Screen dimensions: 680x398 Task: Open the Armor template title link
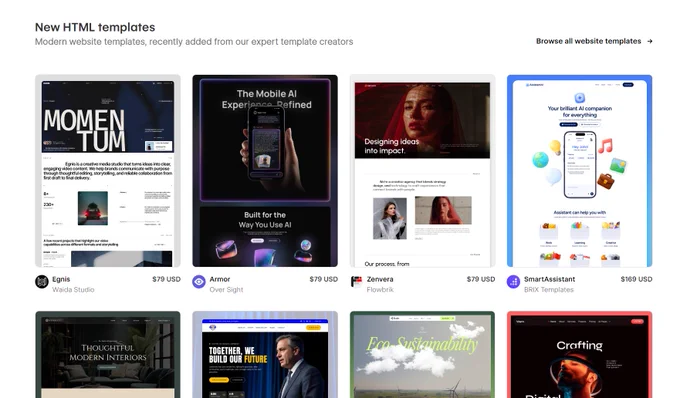tap(220, 279)
